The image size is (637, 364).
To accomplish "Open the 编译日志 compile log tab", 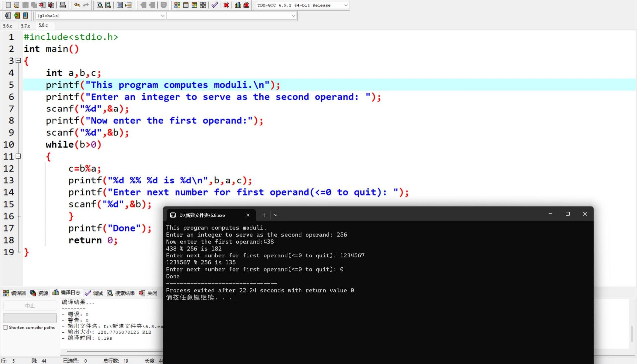I will (67, 293).
